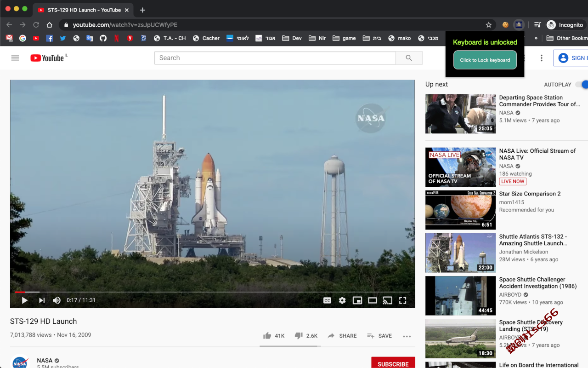
Task: Open the Twitter bookmark icon
Action: coord(63,38)
